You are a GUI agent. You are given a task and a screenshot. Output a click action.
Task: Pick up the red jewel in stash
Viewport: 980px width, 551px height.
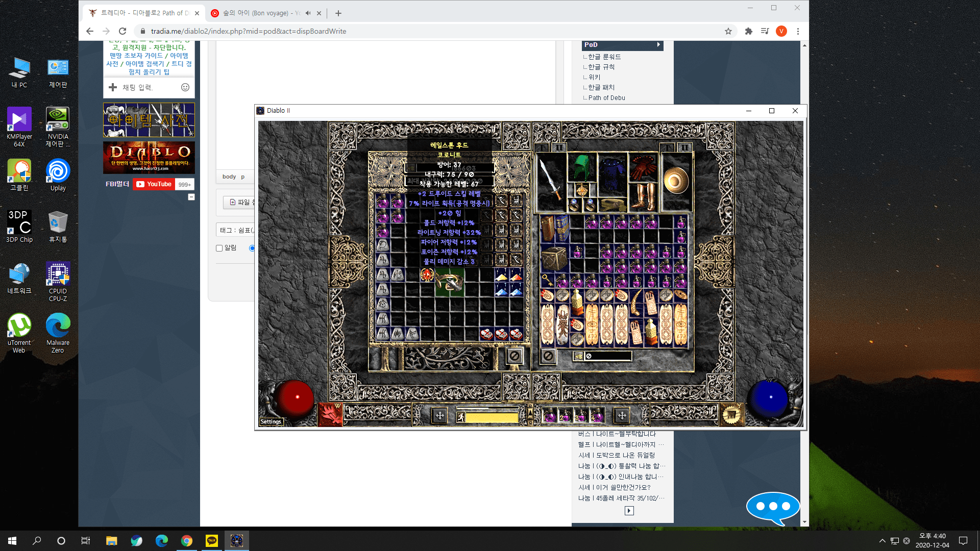pyautogui.click(x=427, y=275)
